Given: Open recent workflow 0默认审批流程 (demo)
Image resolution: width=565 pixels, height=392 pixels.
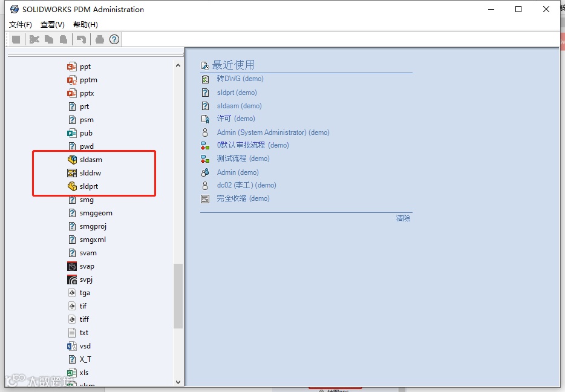Looking at the screenshot, I should point(253,145).
